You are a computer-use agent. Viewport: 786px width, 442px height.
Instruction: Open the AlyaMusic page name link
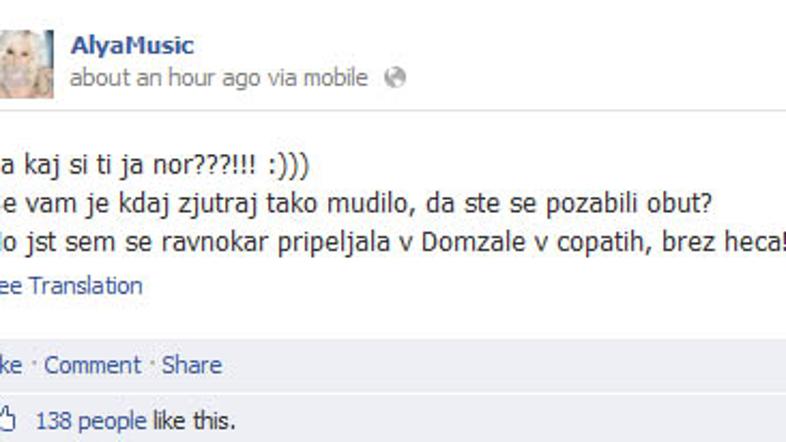click(132, 46)
